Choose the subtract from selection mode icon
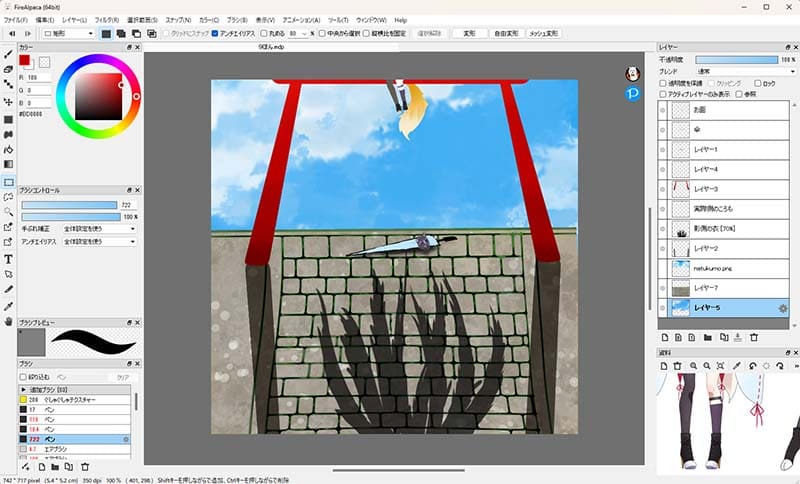The width and height of the screenshot is (800, 484). (136, 34)
